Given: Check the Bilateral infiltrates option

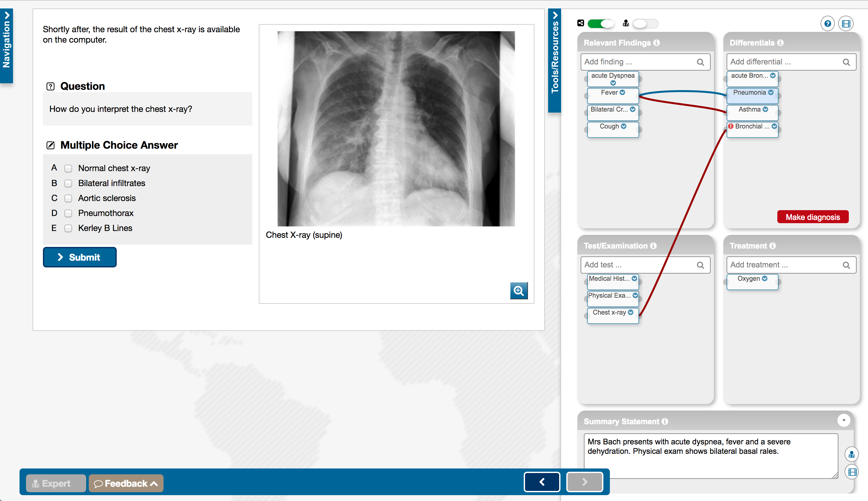Looking at the screenshot, I should 68,183.
